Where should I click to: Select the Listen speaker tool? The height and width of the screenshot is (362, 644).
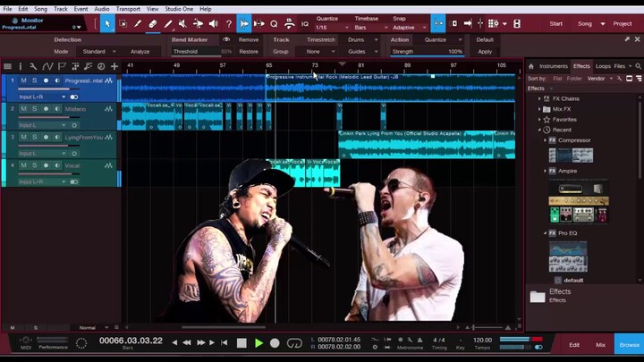[214, 24]
